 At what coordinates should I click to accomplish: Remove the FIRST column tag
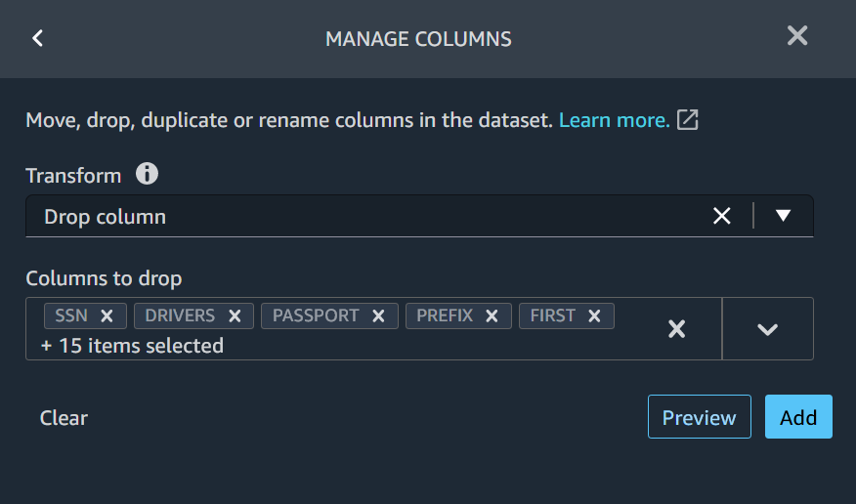[594, 315]
